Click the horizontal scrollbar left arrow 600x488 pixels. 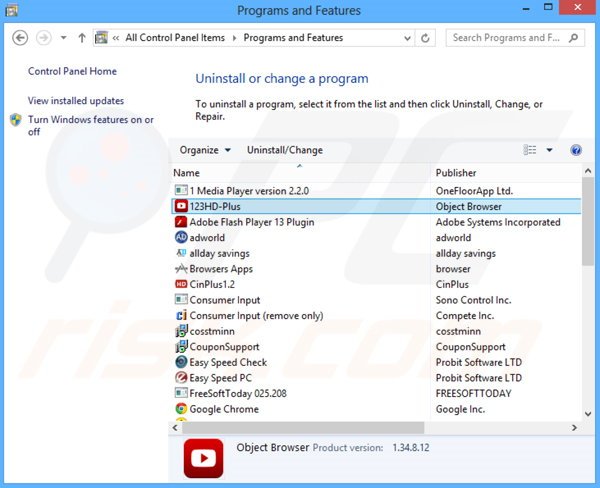coord(175,428)
